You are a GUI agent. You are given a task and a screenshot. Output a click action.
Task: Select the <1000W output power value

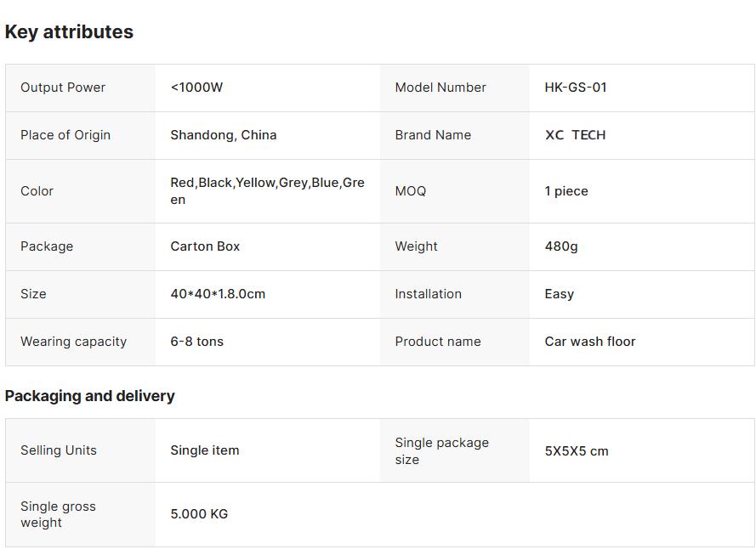[196, 88]
